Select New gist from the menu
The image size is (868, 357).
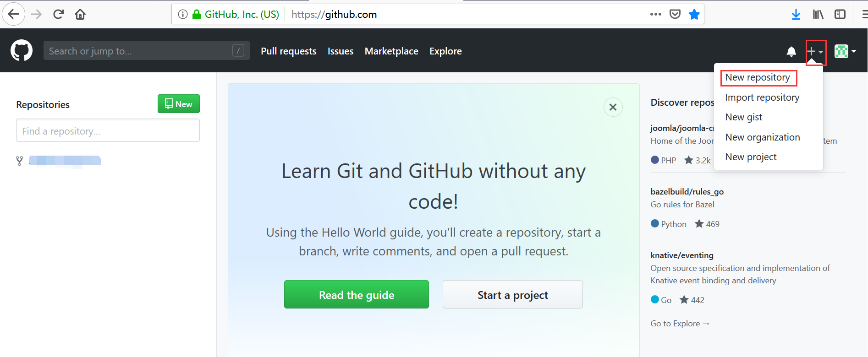coord(744,117)
